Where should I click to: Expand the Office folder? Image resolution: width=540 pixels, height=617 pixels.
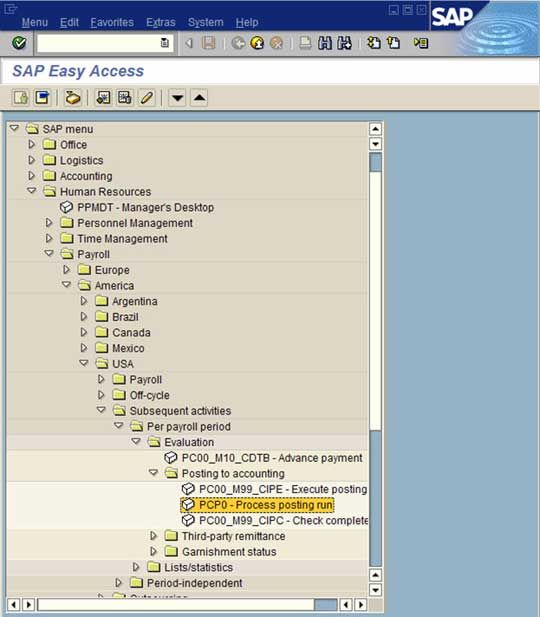31,144
